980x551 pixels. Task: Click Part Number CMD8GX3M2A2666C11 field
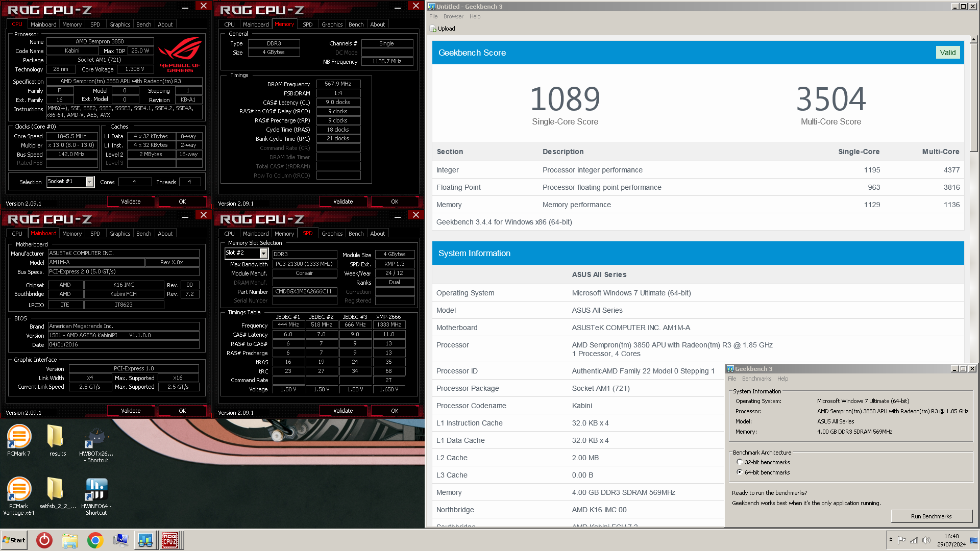304,292
